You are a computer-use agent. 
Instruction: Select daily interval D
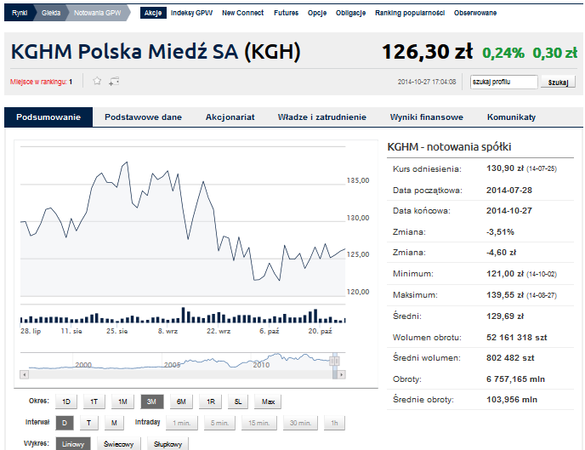pyautogui.click(x=65, y=423)
